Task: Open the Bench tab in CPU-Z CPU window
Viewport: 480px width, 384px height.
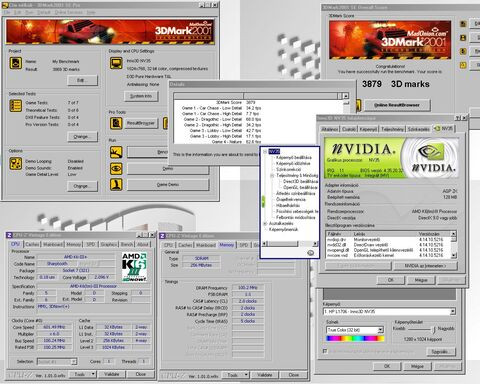Action: [x=127, y=244]
